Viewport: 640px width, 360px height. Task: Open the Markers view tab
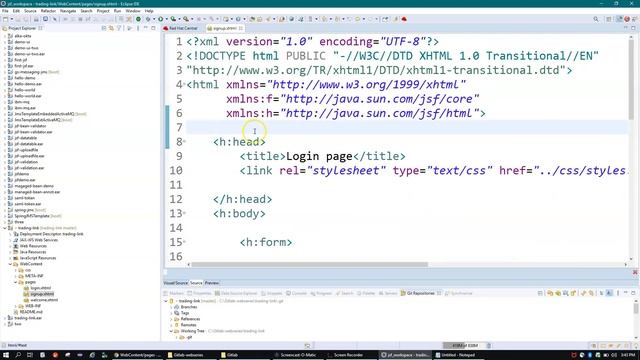[x=173, y=293]
